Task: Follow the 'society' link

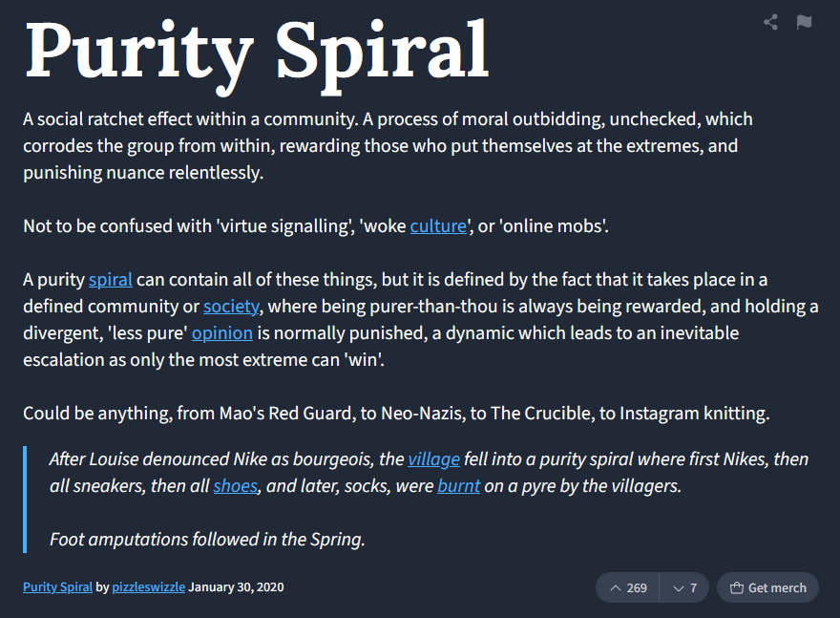Action: (231, 307)
